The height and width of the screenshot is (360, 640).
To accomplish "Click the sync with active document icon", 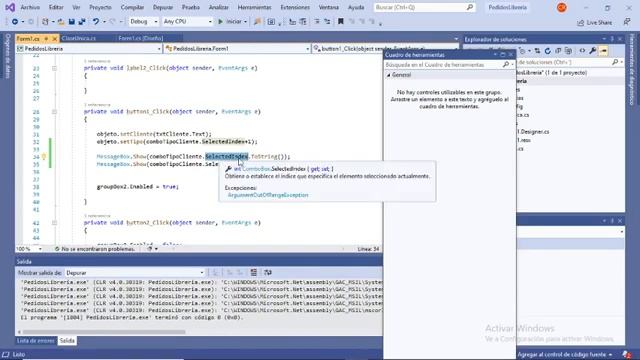I will (x=537, y=51).
